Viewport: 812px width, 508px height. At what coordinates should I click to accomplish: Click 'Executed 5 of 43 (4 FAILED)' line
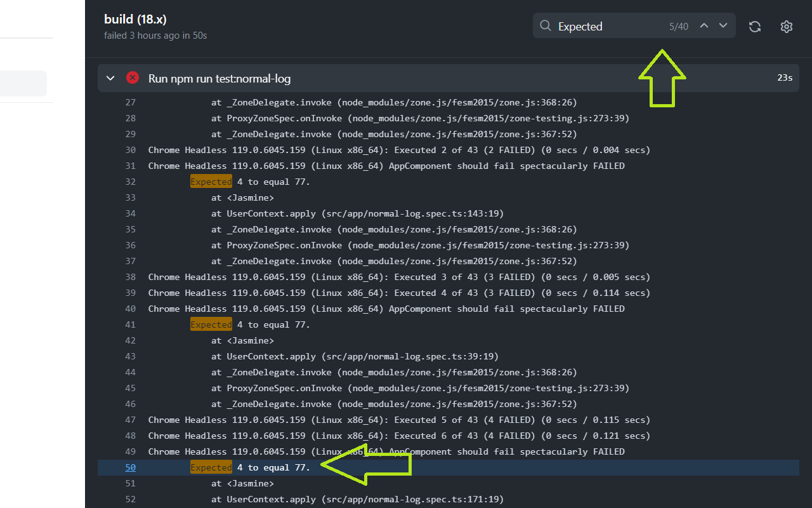tap(400, 420)
